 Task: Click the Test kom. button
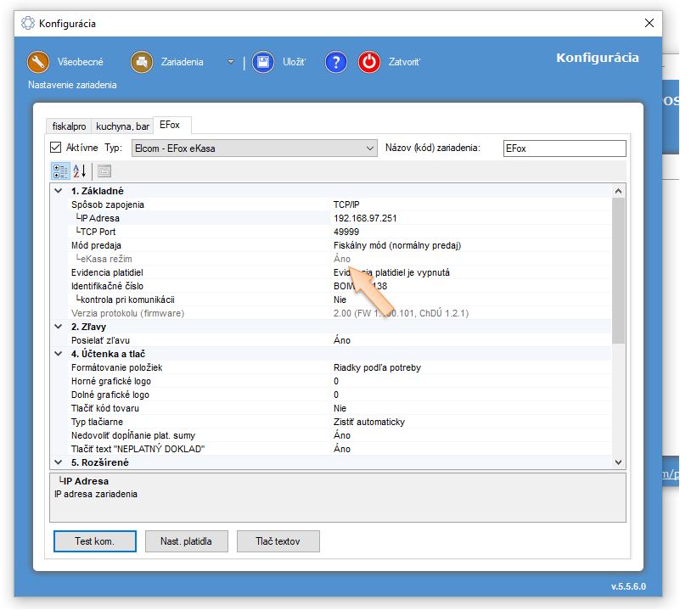94,541
